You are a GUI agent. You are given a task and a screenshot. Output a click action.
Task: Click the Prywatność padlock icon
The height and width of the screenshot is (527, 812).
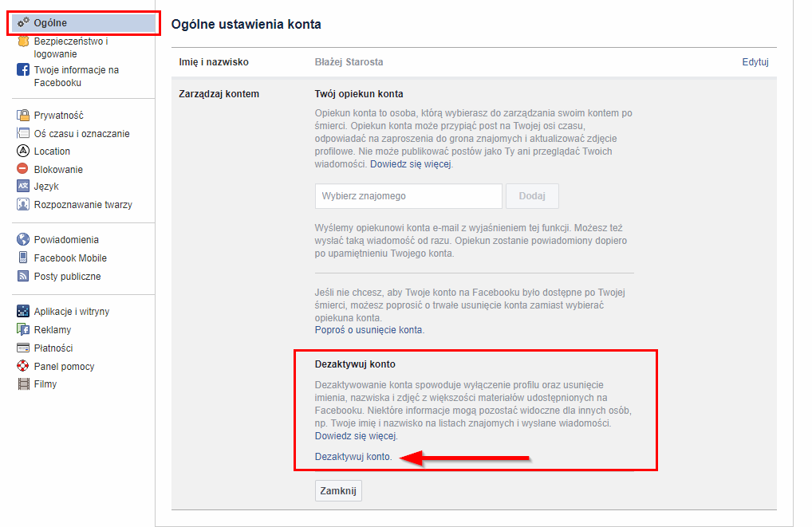pos(23,115)
